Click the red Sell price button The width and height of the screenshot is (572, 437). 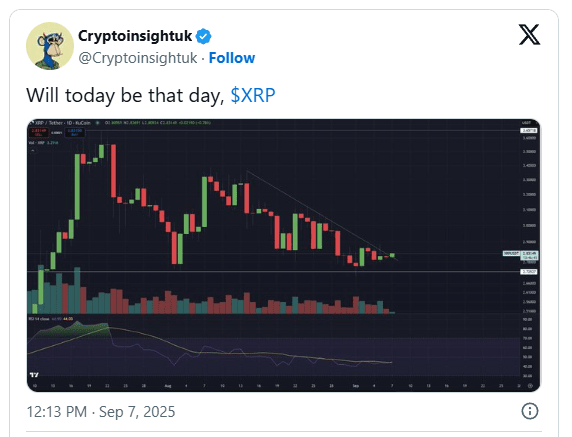pyautogui.click(x=38, y=132)
